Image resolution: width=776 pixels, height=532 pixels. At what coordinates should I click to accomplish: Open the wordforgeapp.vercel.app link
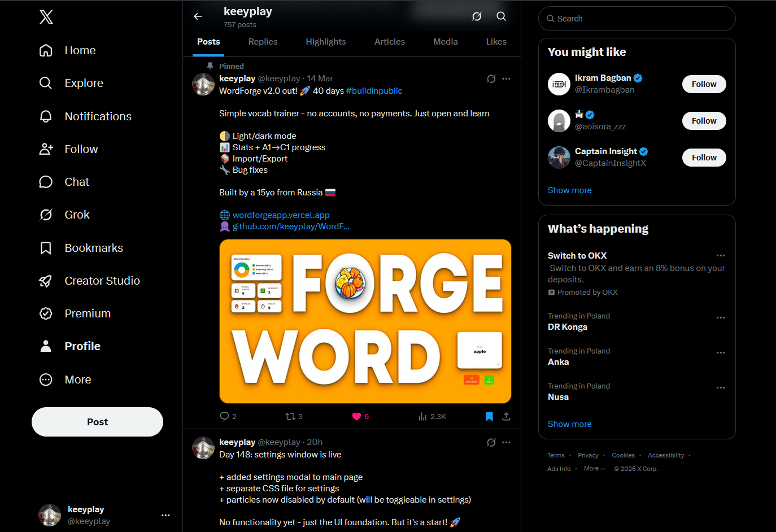click(281, 215)
